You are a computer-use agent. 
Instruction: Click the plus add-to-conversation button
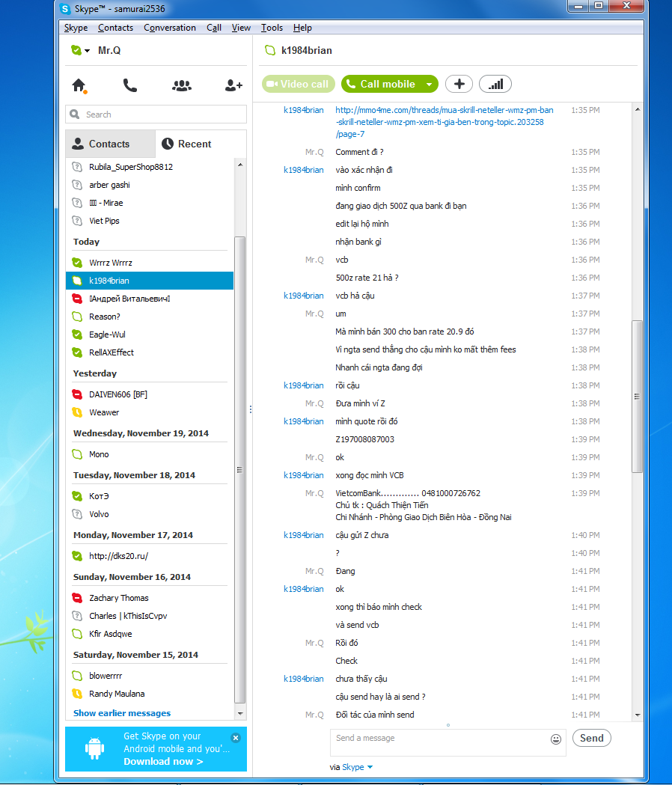pos(459,84)
